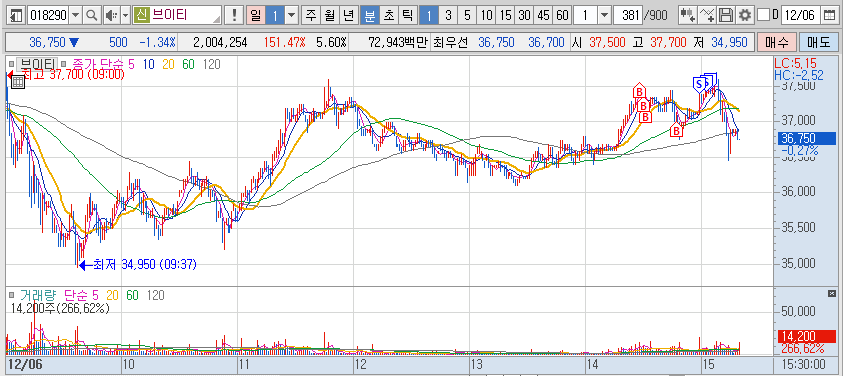The image size is (843, 376).
Task: Switch to 3-minute interval
Action: pos(447,15)
